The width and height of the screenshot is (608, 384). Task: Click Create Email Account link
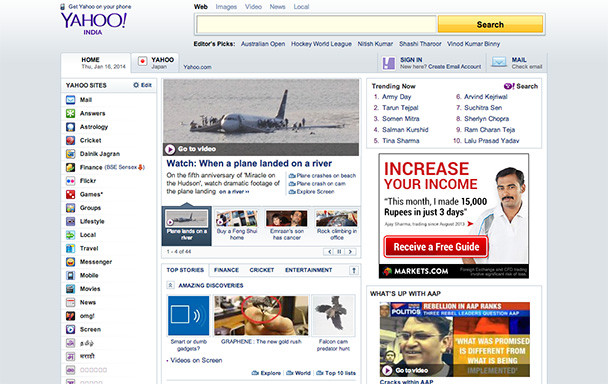(454, 67)
